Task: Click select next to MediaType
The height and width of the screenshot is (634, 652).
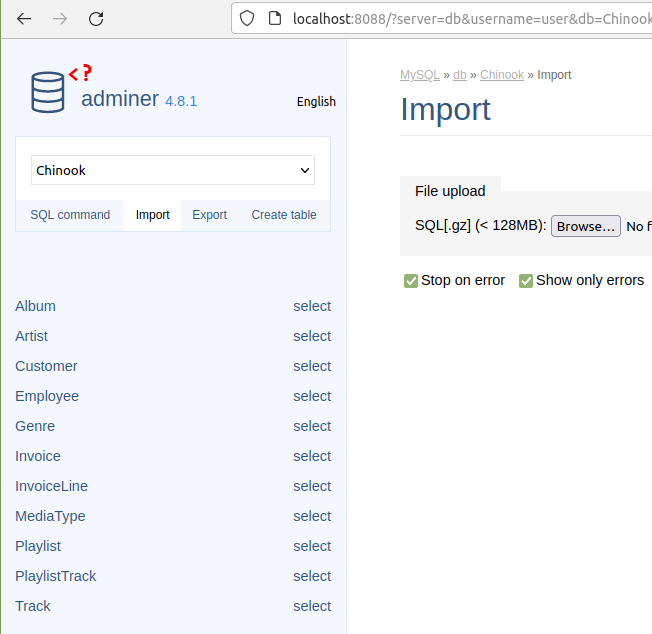Action: coord(312,516)
